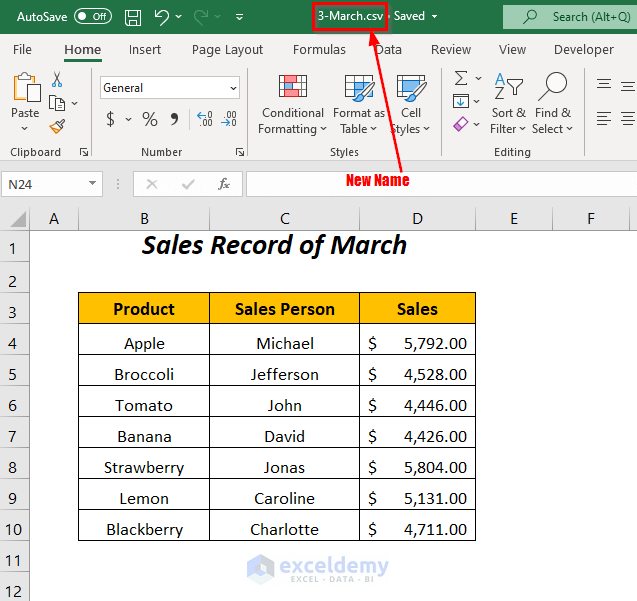This screenshot has width=637, height=601.
Task: Click the Cut scissors icon
Action: pyautogui.click(x=57, y=80)
